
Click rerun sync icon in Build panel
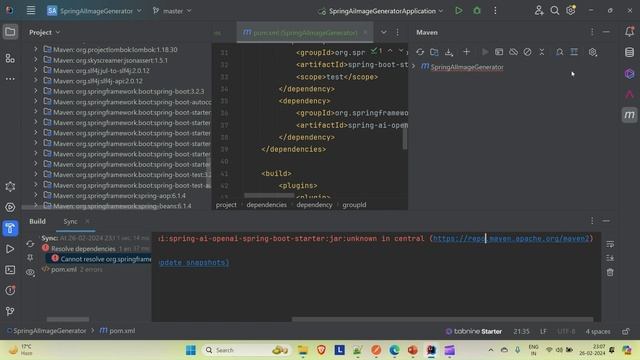pyautogui.click(x=30, y=244)
